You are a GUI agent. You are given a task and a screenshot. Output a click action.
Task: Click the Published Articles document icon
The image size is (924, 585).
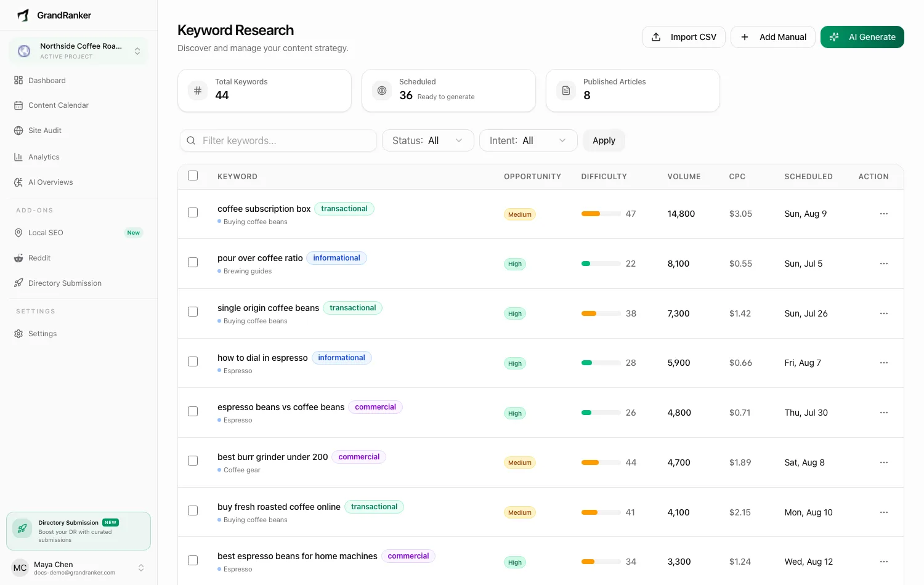point(566,91)
